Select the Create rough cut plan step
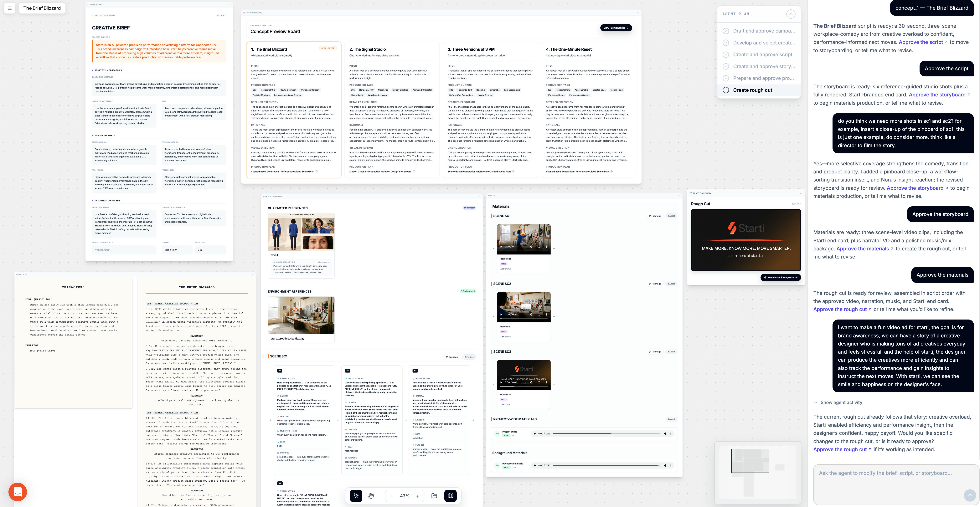Viewport: 980px width, 507px height. (759, 90)
